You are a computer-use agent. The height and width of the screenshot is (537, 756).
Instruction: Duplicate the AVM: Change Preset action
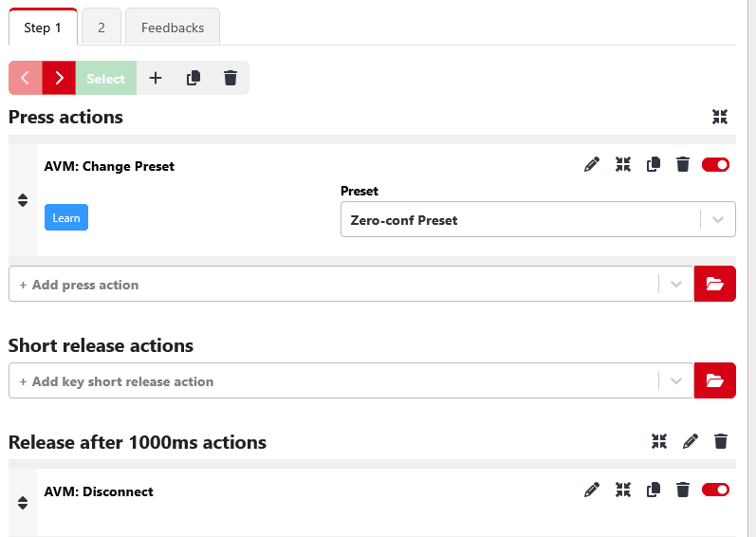[x=653, y=165]
